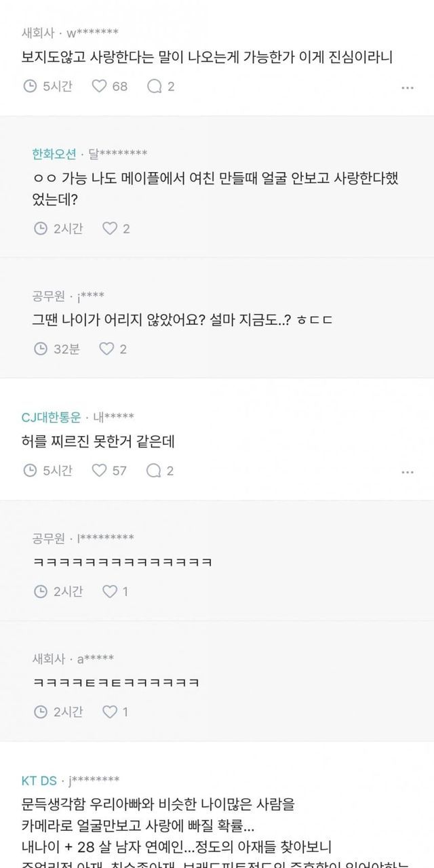
Task: Open replies on the CJ대한통운 comment
Action: 155,470
